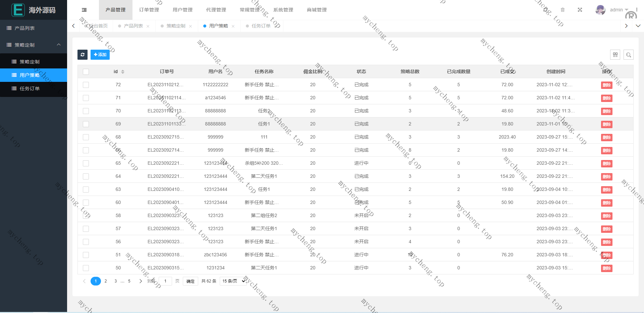The height and width of the screenshot is (313, 644).
Task: Toggle the sidebar collapse hamburger icon
Action: tap(84, 10)
